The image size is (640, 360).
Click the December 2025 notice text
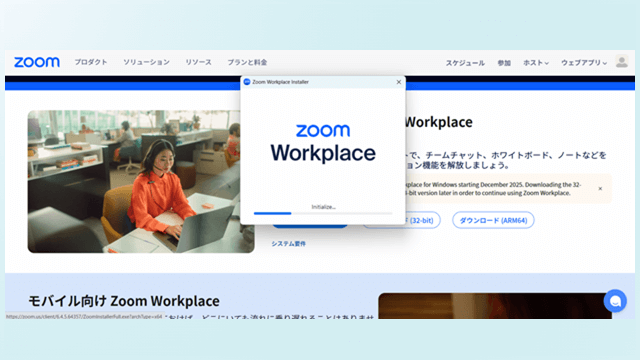[493, 189]
